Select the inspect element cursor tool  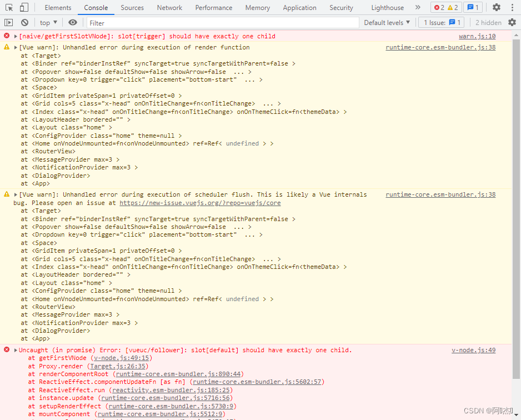(x=8, y=7)
